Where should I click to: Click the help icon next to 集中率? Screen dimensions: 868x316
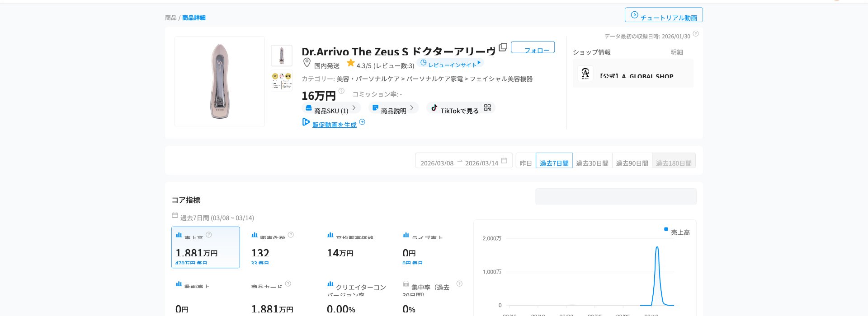(459, 283)
